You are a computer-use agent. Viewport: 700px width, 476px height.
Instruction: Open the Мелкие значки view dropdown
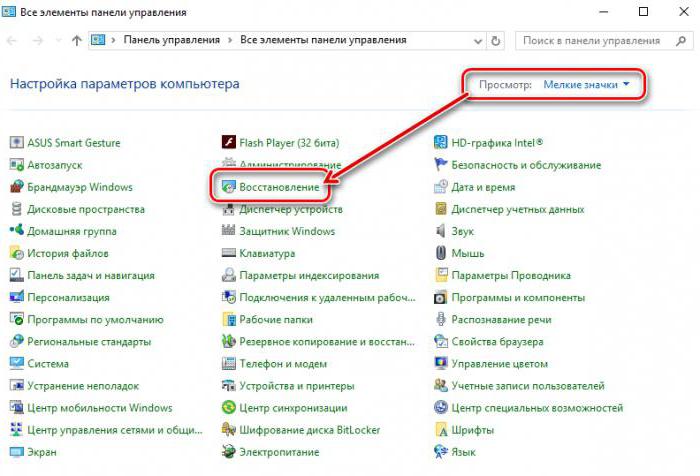[x=586, y=84]
